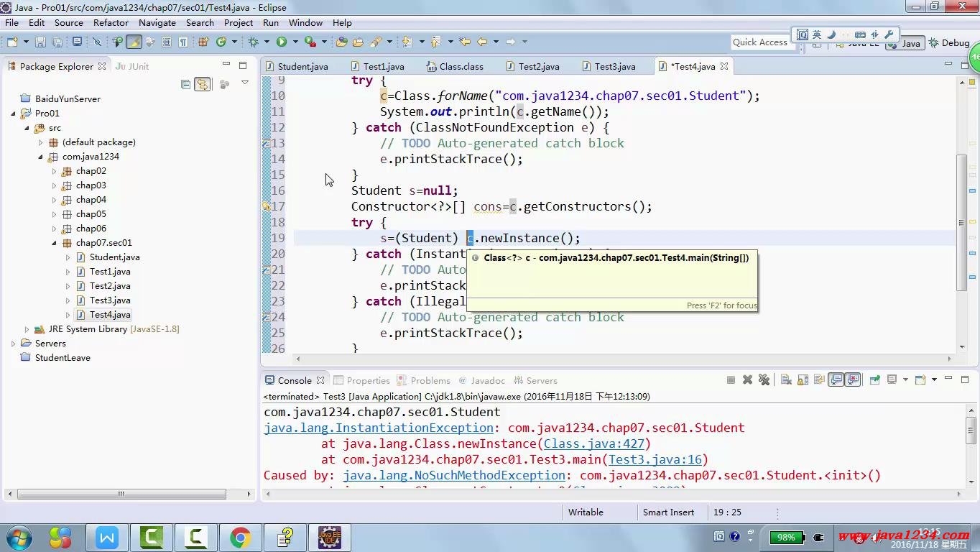The height and width of the screenshot is (552, 980).
Task: Open the Class.java:427 stack trace link
Action: [x=594, y=443]
